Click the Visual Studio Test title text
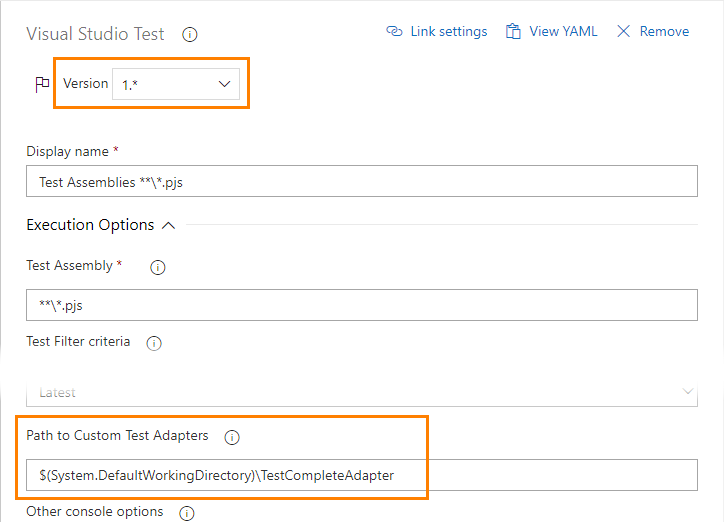 (x=95, y=34)
